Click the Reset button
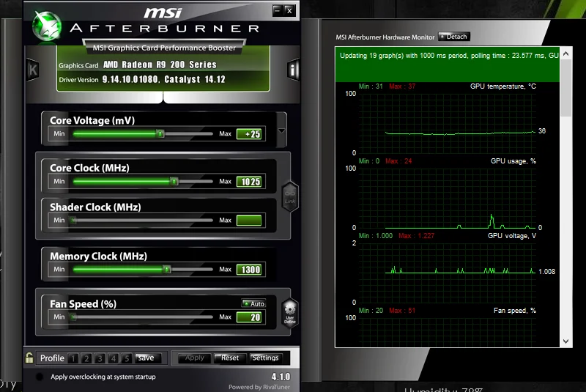This screenshot has height=392, width=586. tap(230, 358)
